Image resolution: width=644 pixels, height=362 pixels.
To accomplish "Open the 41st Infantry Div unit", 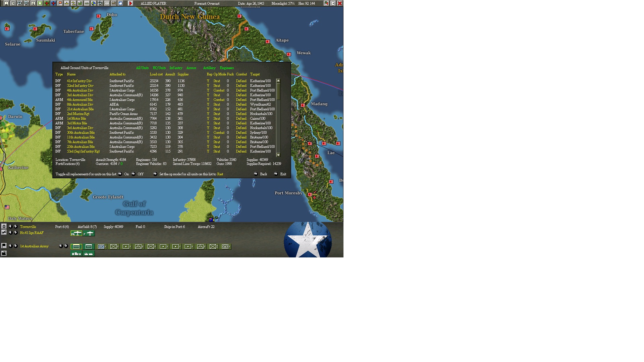I will (x=79, y=81).
